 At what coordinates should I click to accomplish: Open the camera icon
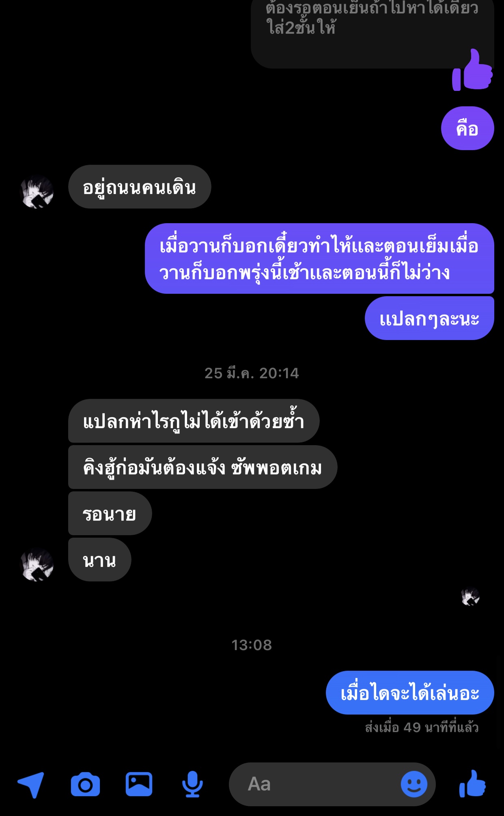point(85,784)
